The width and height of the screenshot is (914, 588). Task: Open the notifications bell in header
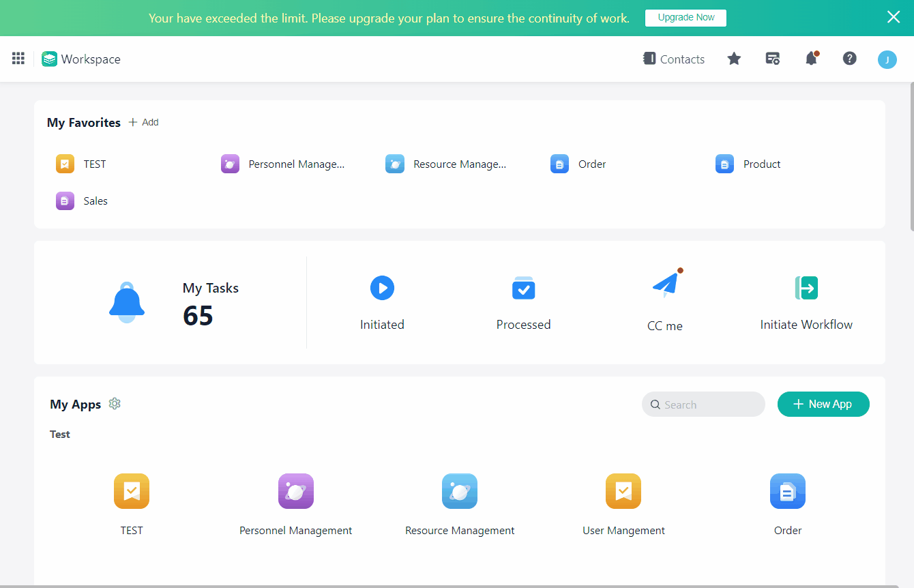pos(811,59)
